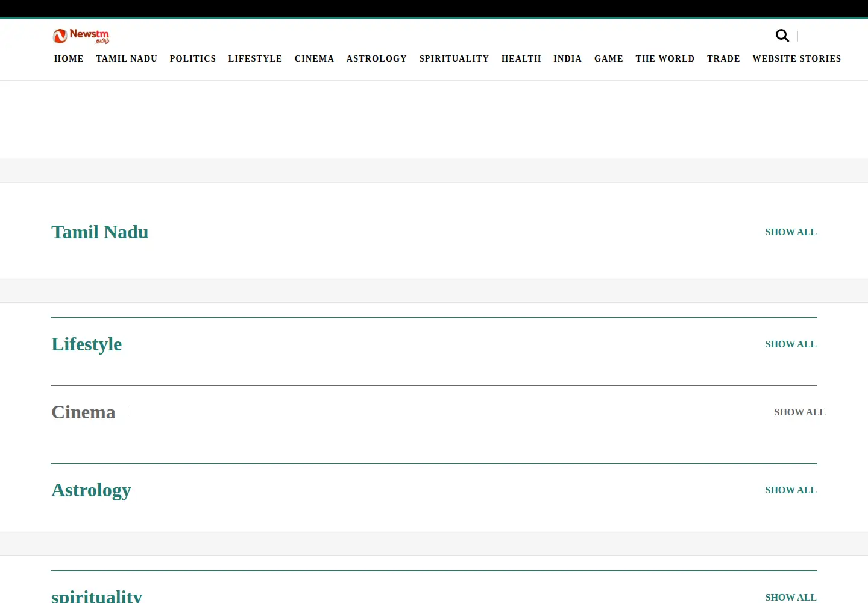Show all spirituality stories
The width and height of the screenshot is (868, 603).
tap(791, 597)
